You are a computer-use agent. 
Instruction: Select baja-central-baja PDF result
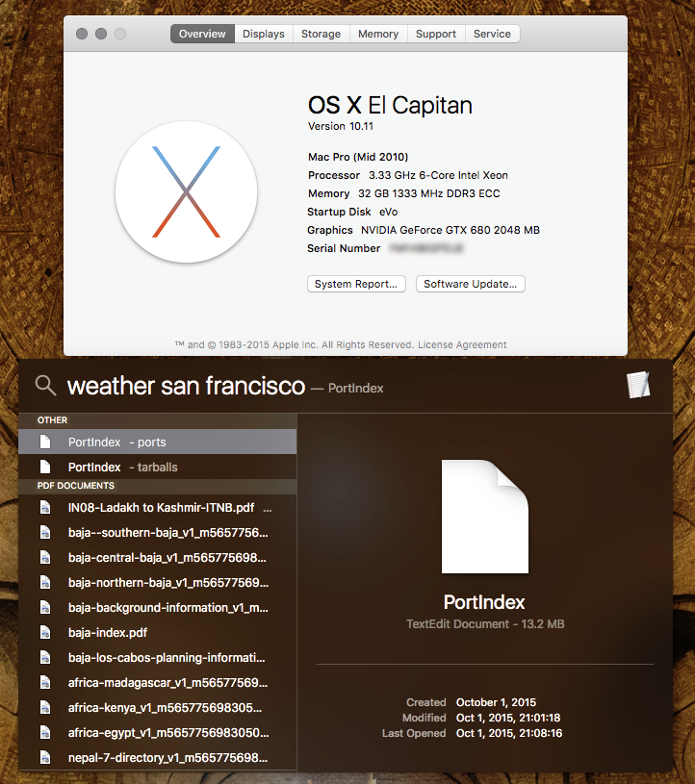tap(158, 558)
